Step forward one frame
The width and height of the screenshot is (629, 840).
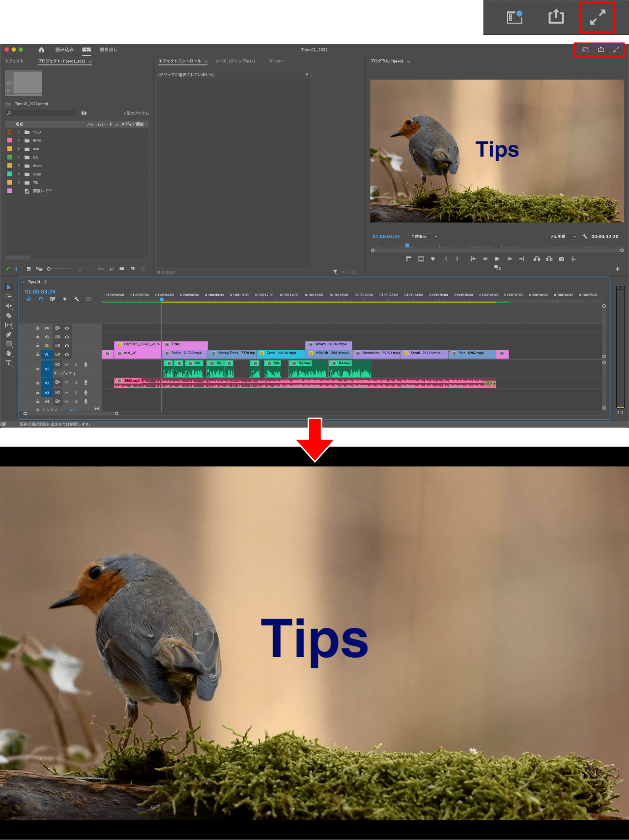(x=510, y=259)
